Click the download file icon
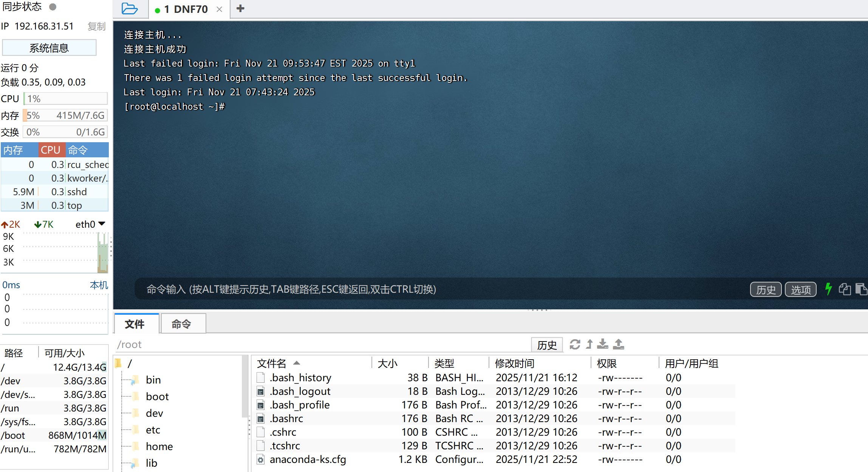 tap(603, 345)
